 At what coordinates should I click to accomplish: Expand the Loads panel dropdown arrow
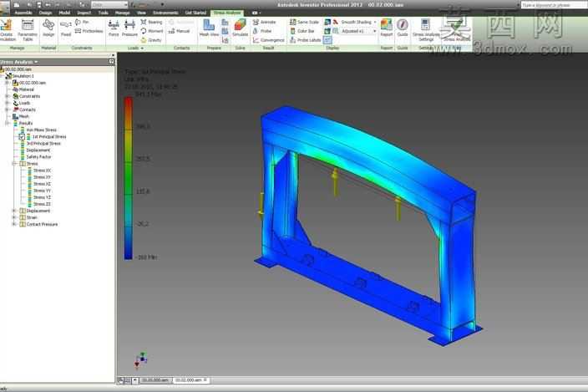click(x=142, y=48)
